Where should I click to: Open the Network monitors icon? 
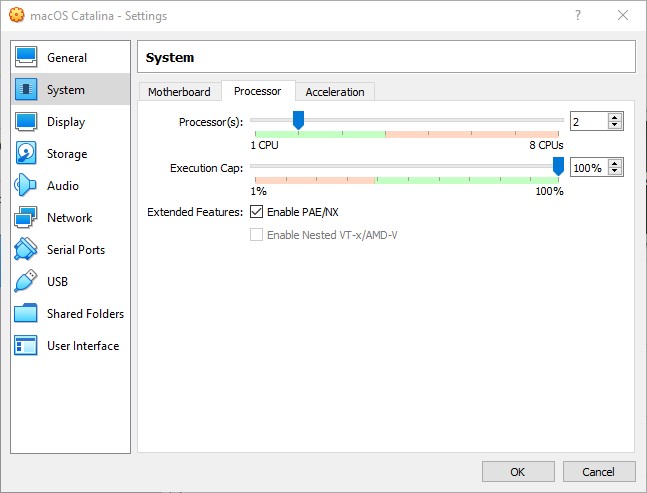pyautogui.click(x=26, y=217)
